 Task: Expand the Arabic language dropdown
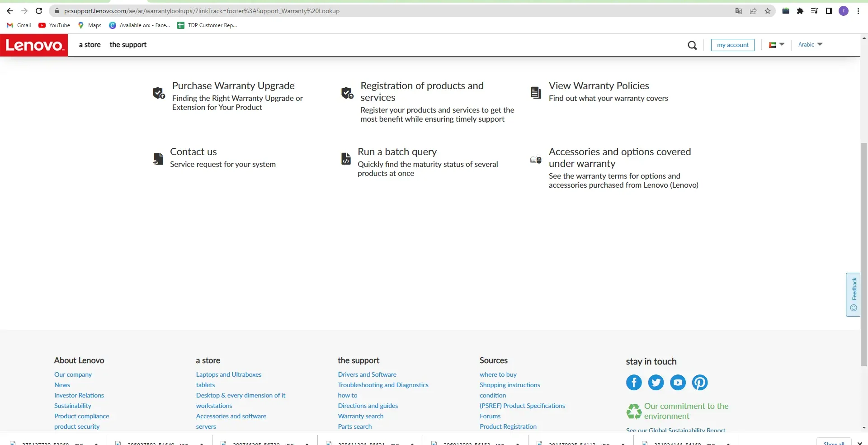(x=810, y=44)
